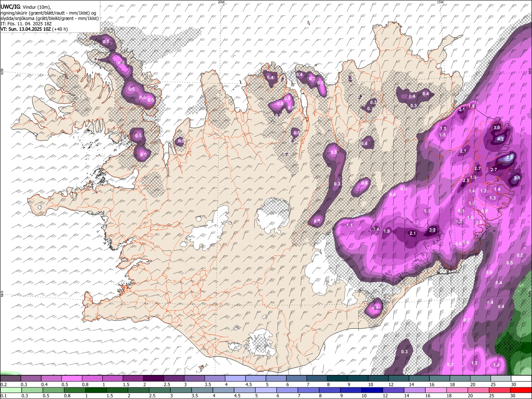
Task: Click the 3.9 precipitation value on the map
Action: click(517, 178)
